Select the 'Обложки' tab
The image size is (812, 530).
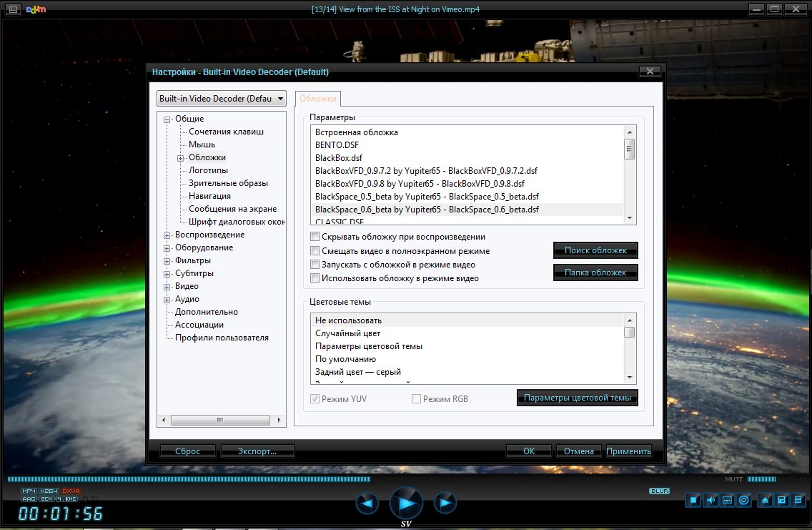(x=318, y=99)
